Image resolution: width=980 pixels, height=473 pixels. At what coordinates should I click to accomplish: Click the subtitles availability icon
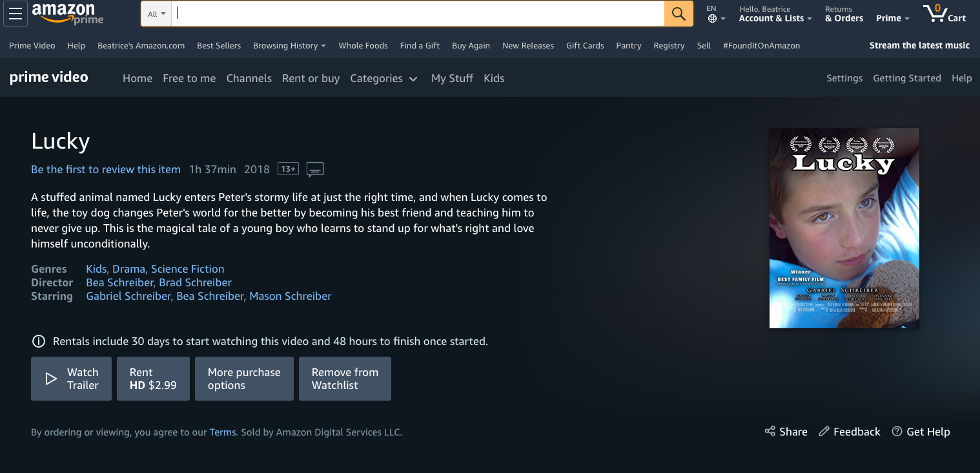tap(315, 169)
